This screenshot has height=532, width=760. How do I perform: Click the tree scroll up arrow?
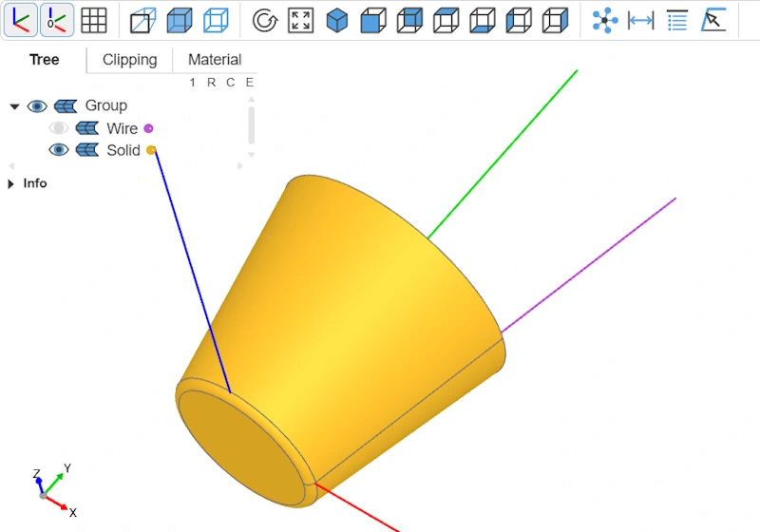click(251, 100)
